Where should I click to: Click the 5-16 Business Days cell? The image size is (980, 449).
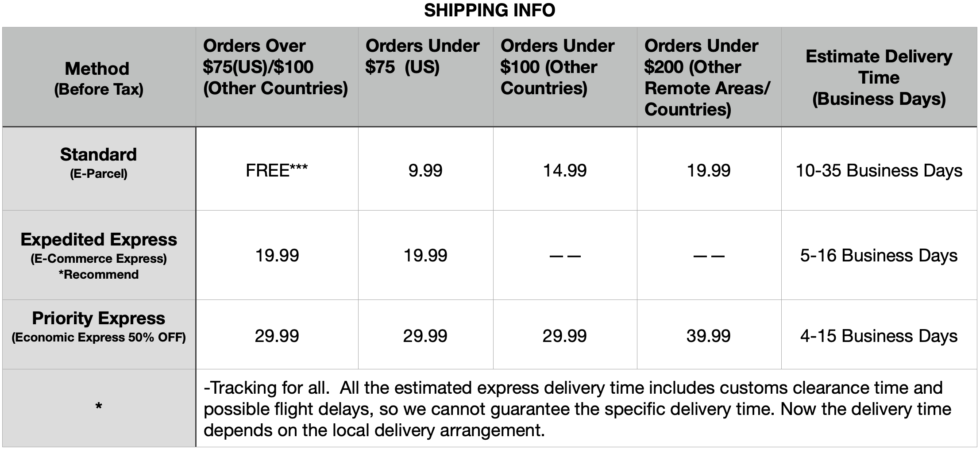[879, 255]
